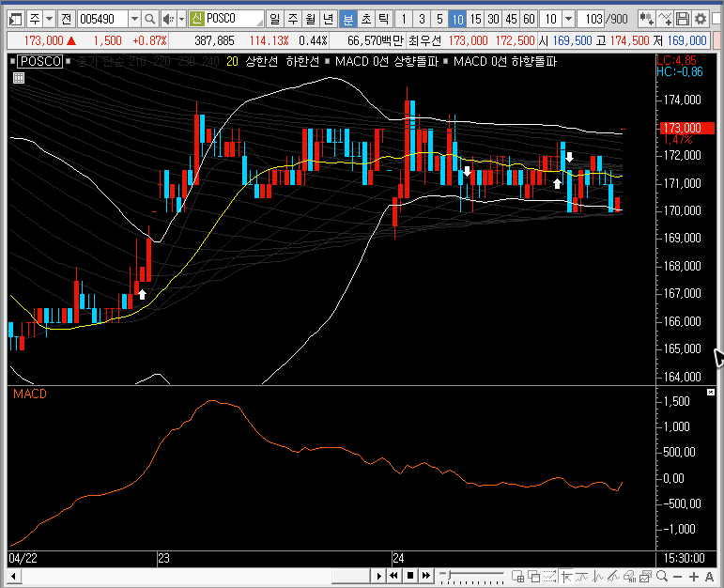Set interval to 5 minutes
The image size is (724, 588).
pos(439,19)
